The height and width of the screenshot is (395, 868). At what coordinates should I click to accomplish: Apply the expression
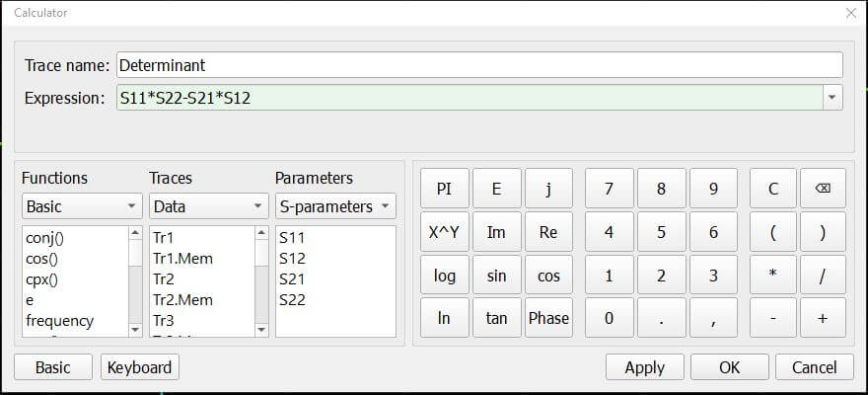(645, 367)
